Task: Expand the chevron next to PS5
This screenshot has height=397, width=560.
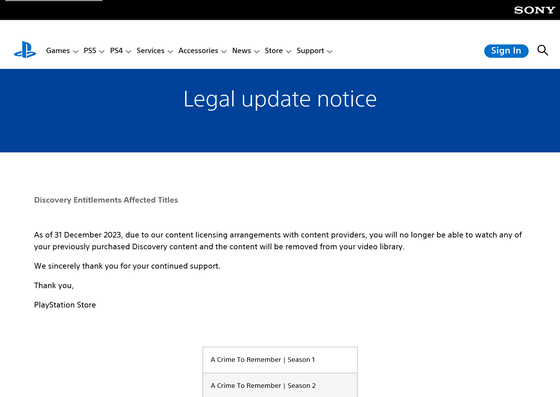Action: click(x=102, y=52)
